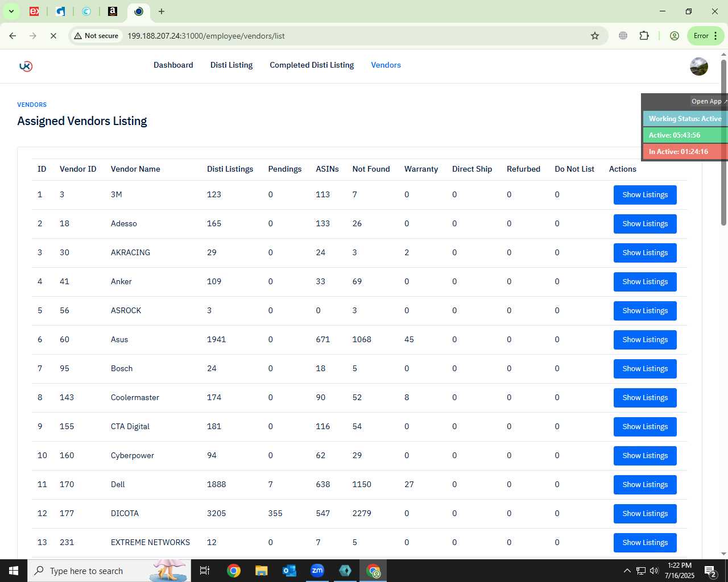Screen dimensions: 728x582
Task: Open File Explorer from taskbar
Action: click(x=261, y=571)
